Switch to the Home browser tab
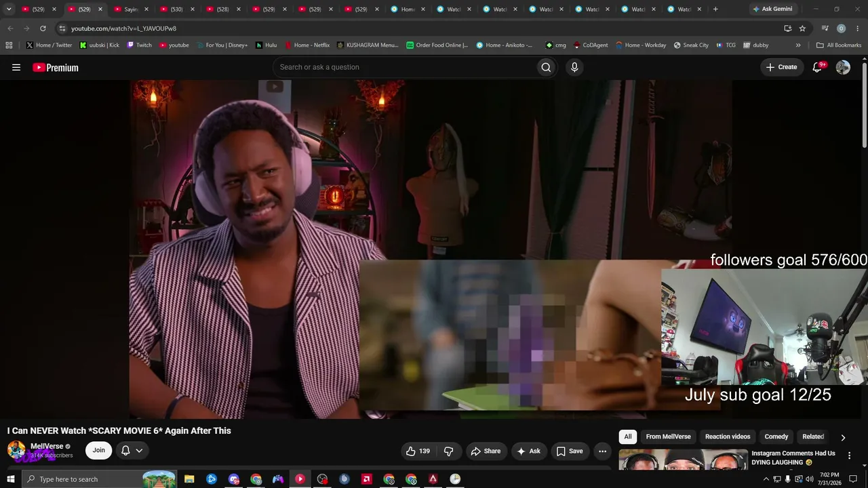Viewport: 868px width, 488px height. click(408, 9)
